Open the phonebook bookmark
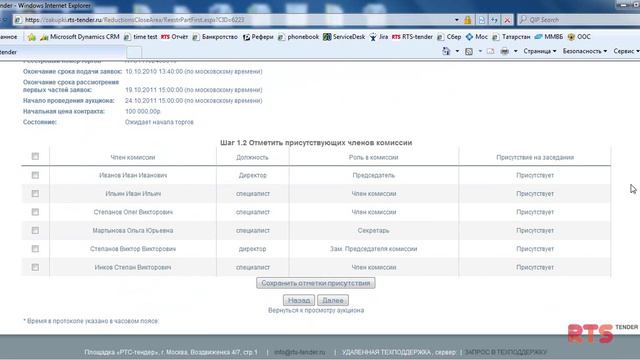Image resolution: width=640 pixels, height=360 pixels. pyautogui.click(x=298, y=37)
